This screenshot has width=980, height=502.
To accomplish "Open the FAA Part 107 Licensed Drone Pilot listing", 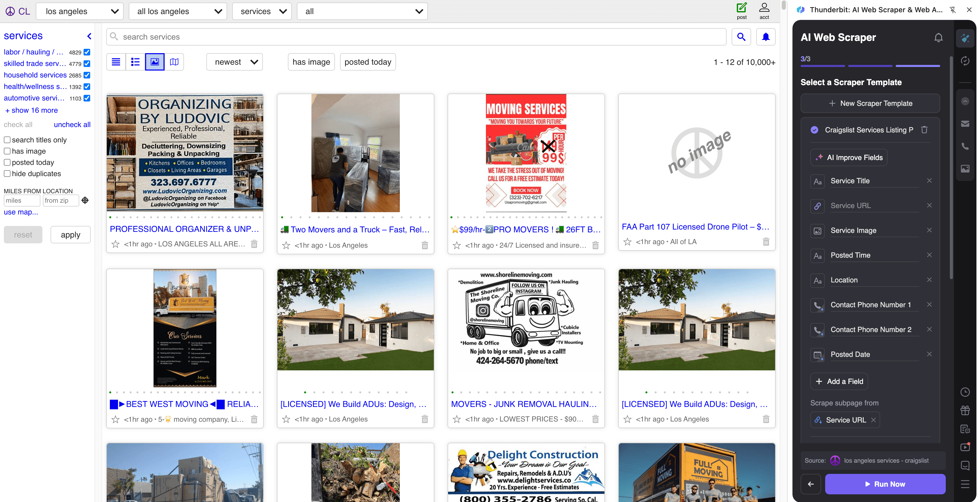I will pyautogui.click(x=695, y=226).
